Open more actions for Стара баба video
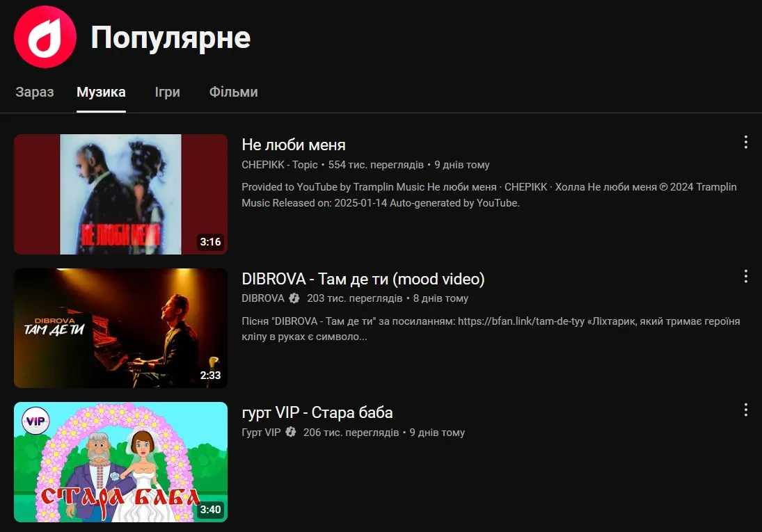Image resolution: width=762 pixels, height=532 pixels. [745, 410]
